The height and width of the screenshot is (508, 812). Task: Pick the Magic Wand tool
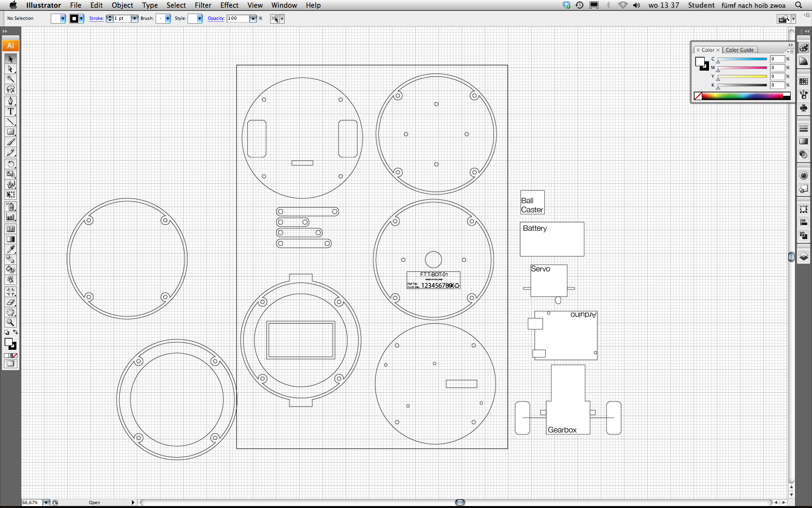click(11, 79)
